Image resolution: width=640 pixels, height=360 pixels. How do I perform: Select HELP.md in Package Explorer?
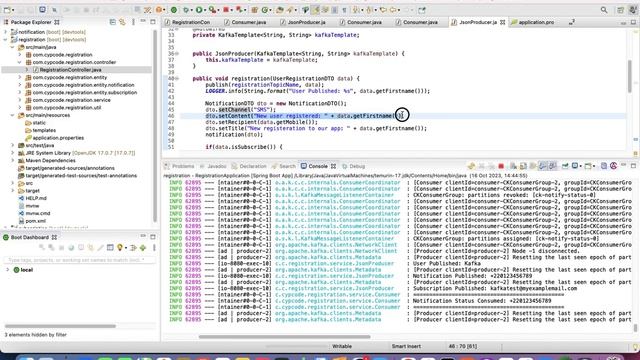36,198
